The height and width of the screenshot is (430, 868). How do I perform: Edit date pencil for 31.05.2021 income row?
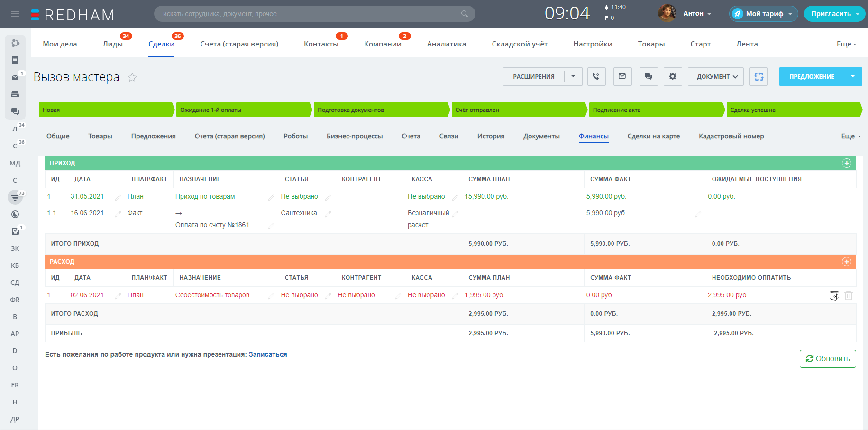[x=118, y=197]
